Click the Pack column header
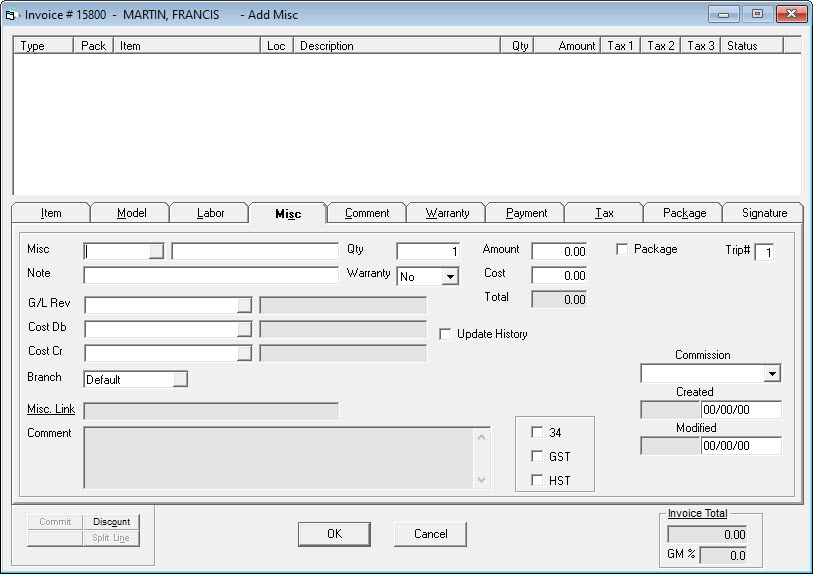Viewport: 813px width, 574px height. [93, 46]
